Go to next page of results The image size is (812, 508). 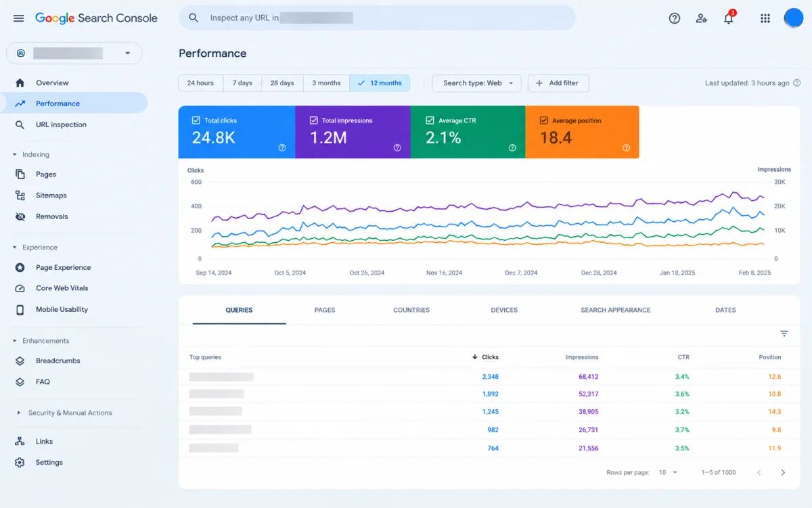(x=783, y=472)
